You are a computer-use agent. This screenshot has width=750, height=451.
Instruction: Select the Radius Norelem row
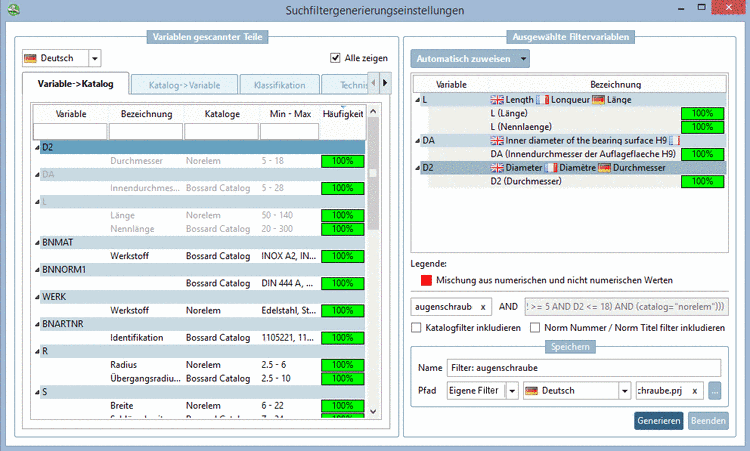point(199,365)
